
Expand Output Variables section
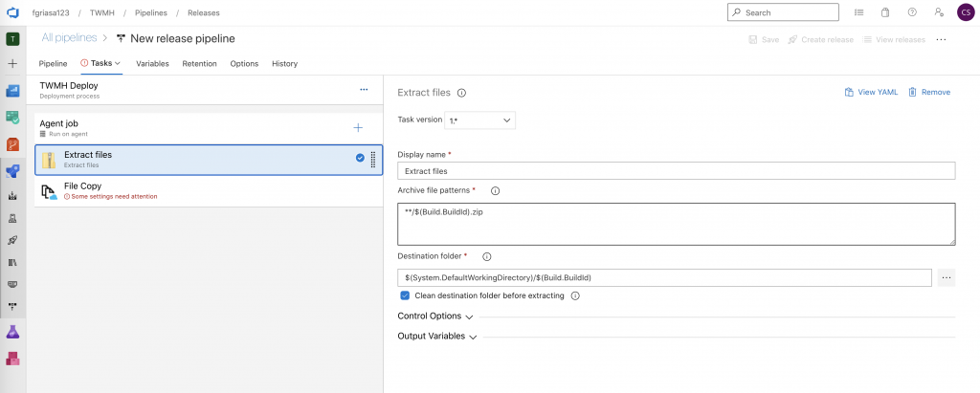coord(436,337)
